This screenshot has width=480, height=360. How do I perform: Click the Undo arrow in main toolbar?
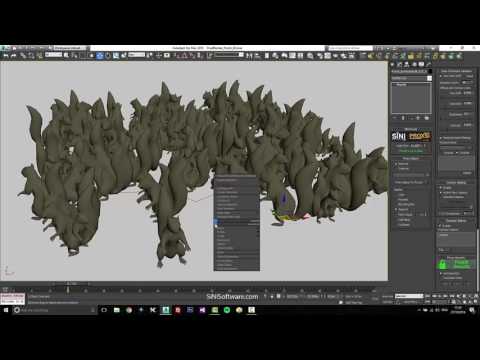pyautogui.click(x=6, y=56)
